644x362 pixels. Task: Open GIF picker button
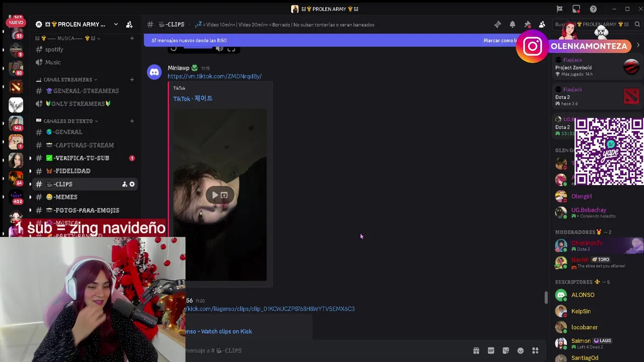point(491,350)
